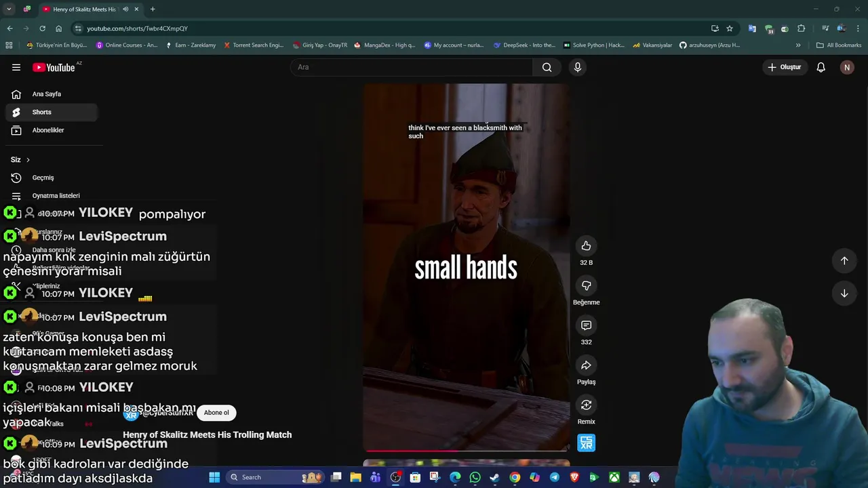
Task: Open new tab with plus button
Action: [153, 9]
